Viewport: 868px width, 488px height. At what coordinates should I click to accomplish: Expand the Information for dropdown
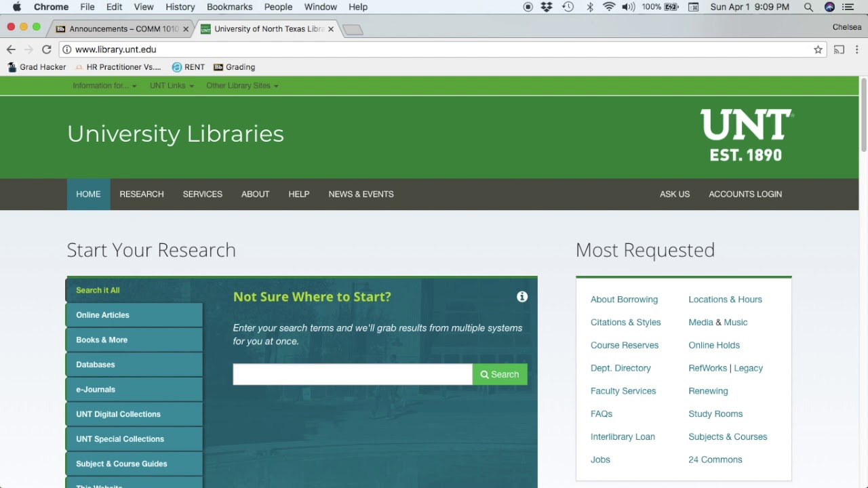click(104, 86)
